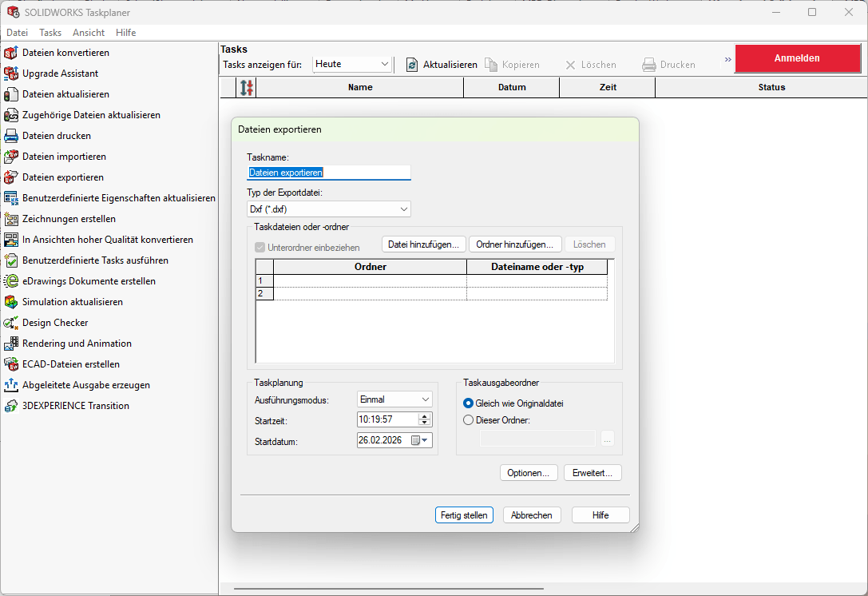
Task: Open the Upgrade Assistant task
Action: tap(58, 74)
